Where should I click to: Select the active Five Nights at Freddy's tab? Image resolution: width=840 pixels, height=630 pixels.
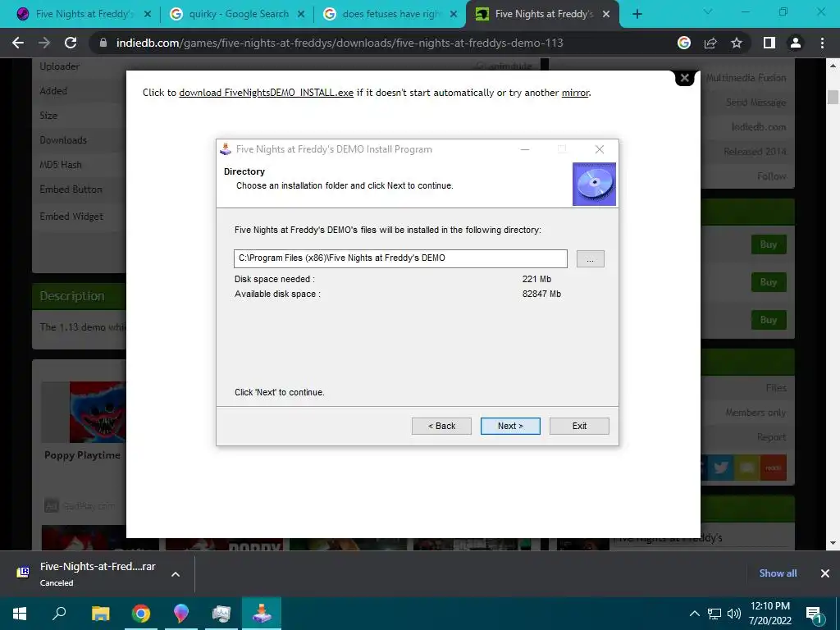click(x=543, y=14)
